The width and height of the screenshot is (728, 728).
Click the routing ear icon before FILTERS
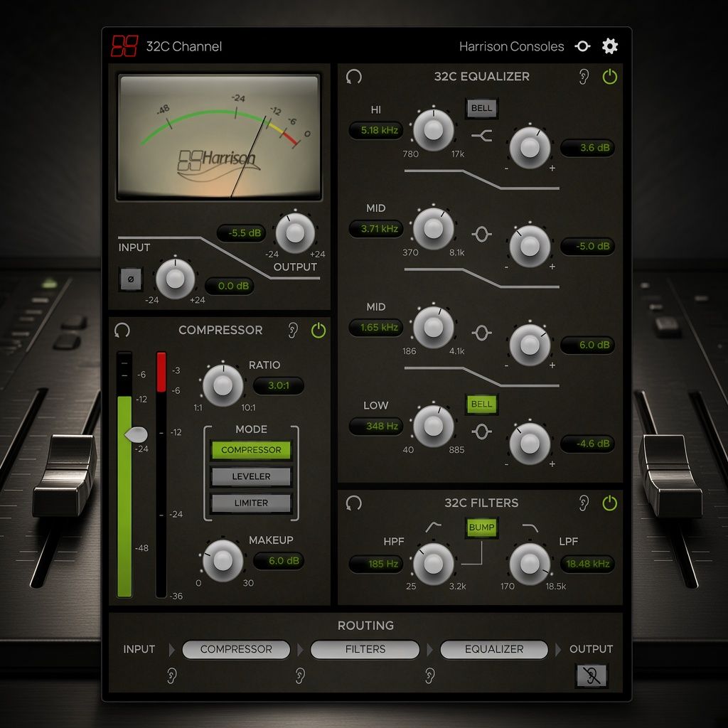tap(301, 675)
